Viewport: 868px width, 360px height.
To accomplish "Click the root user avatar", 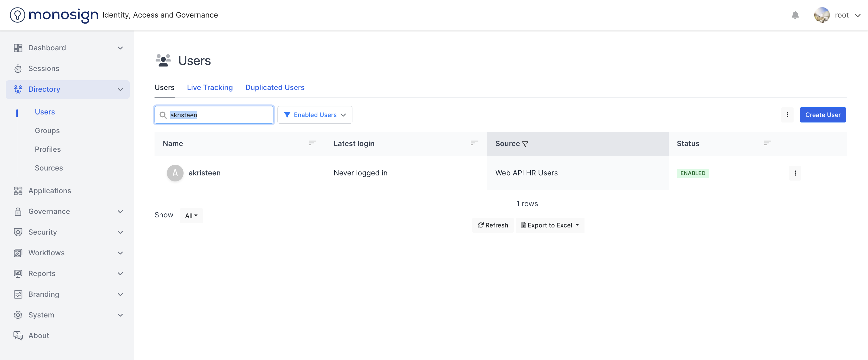I will (x=821, y=15).
